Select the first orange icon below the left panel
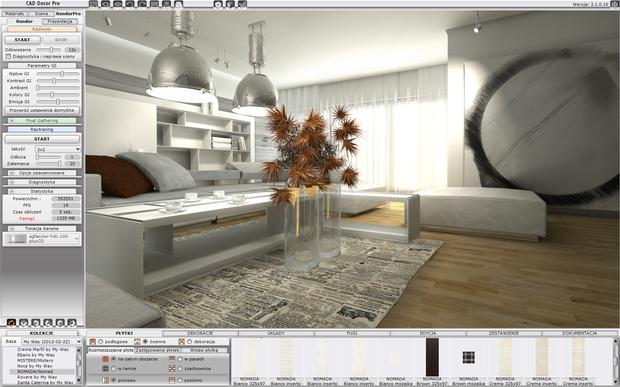 [x=11, y=323]
